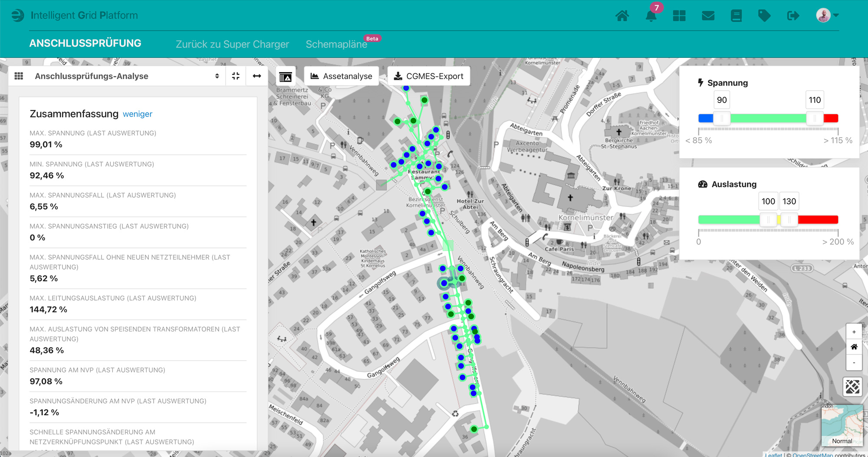868x457 pixels.
Task: Open the messages envelope icon
Action: pyautogui.click(x=707, y=15)
